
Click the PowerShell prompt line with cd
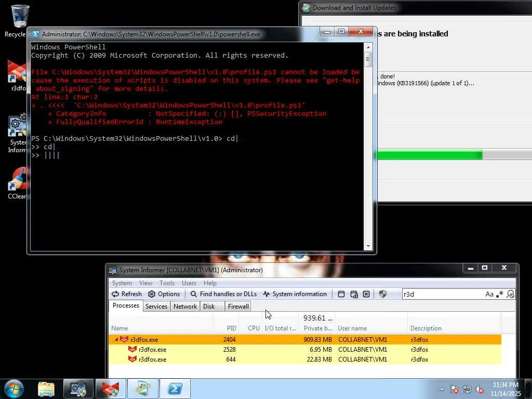click(135, 138)
